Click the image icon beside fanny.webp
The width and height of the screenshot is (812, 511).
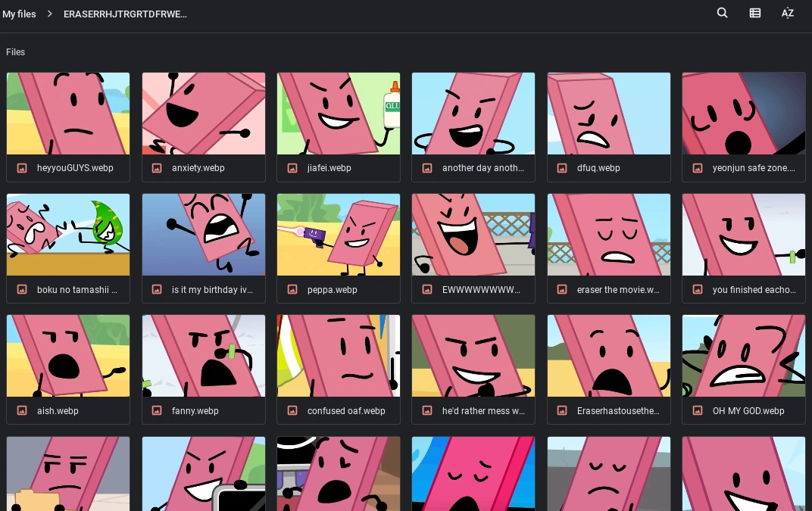[157, 411]
